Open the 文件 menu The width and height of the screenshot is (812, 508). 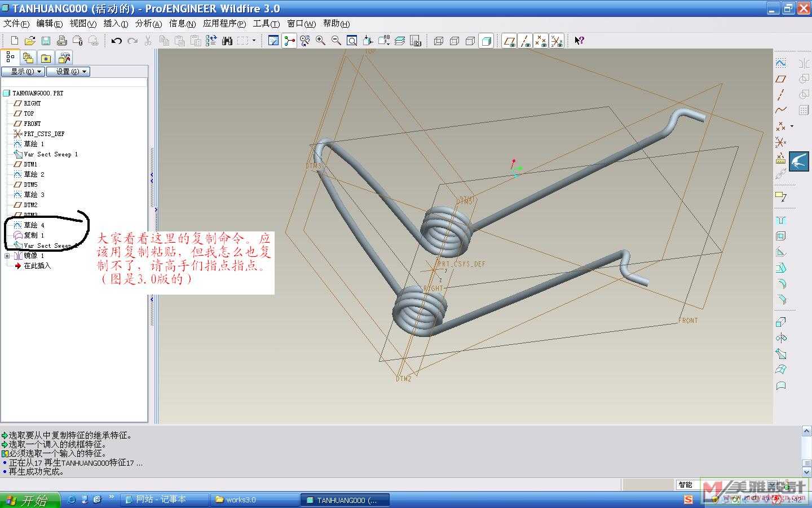(x=16, y=24)
